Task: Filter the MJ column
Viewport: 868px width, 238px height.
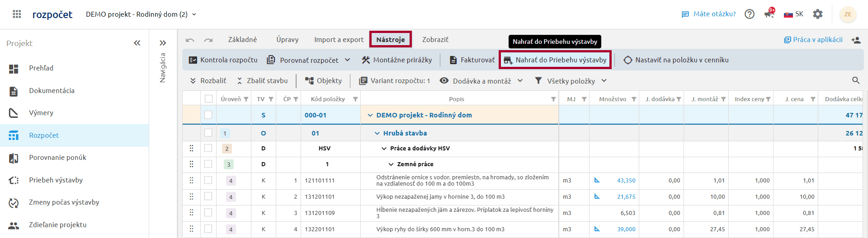Action: [584, 99]
